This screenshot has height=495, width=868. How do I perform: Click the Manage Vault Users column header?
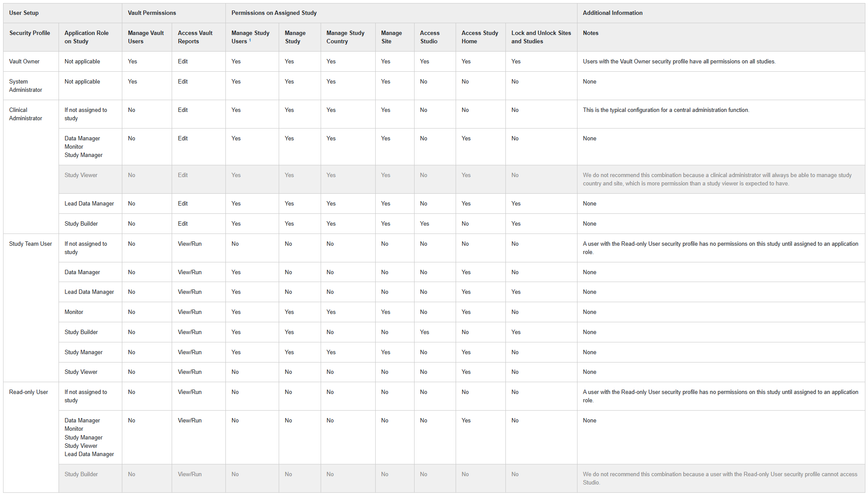tap(145, 37)
